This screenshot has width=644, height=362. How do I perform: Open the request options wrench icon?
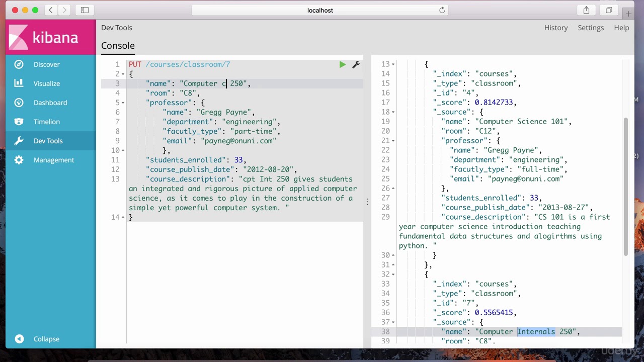click(x=356, y=64)
